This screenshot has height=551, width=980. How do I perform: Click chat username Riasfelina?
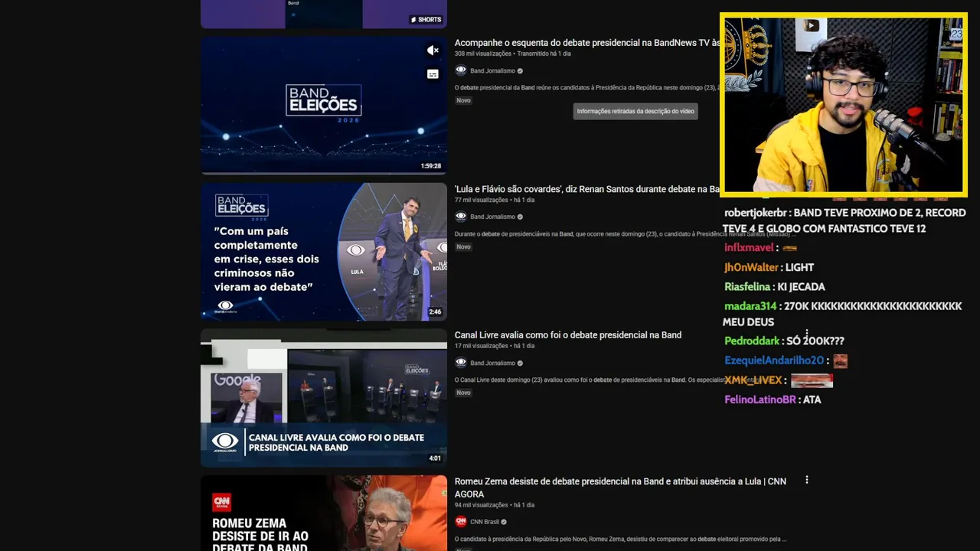pyautogui.click(x=747, y=287)
